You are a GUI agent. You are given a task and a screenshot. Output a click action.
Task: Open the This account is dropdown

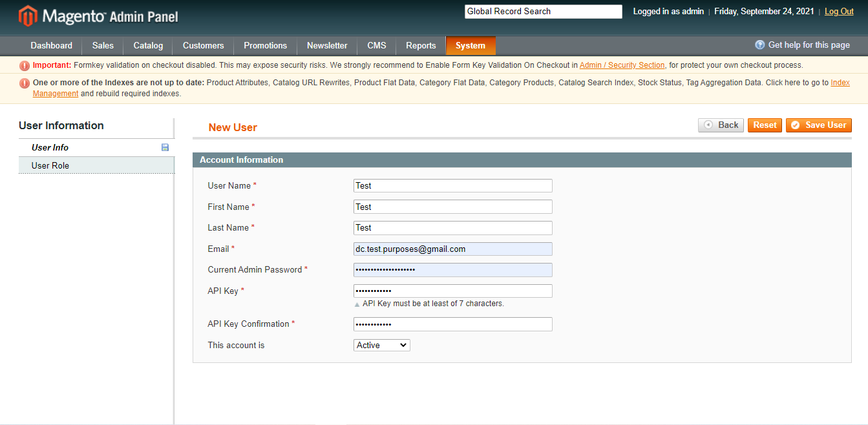point(381,346)
